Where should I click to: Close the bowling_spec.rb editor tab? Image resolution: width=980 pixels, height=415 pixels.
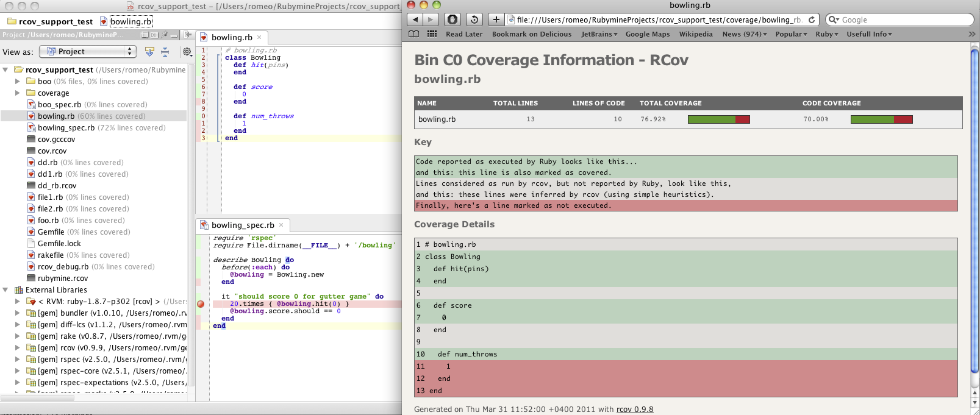pos(281,225)
